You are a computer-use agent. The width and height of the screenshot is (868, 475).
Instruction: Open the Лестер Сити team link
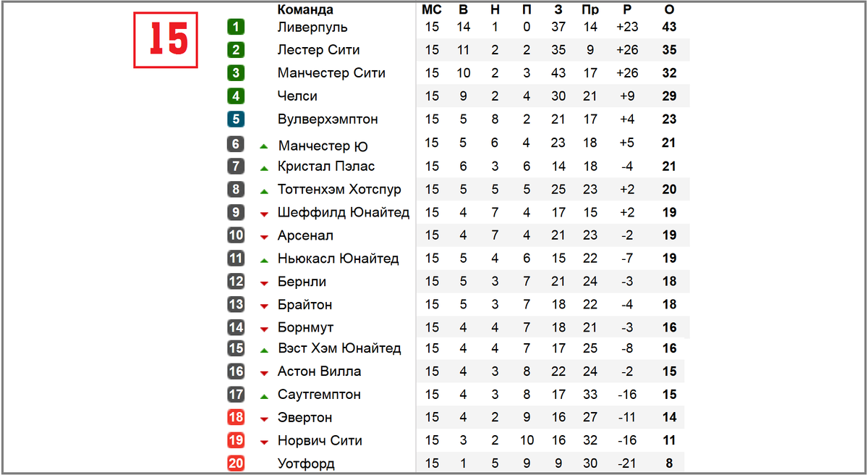pyautogui.click(x=318, y=50)
